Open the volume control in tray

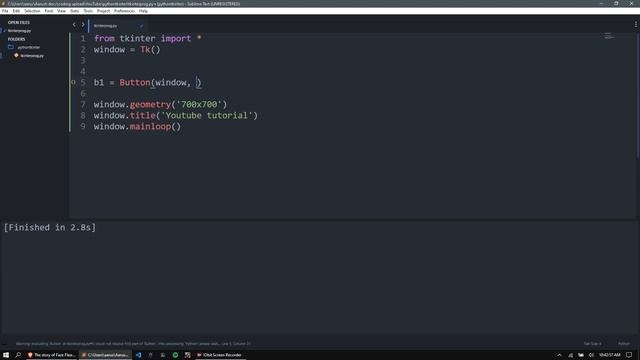[x=591, y=355]
